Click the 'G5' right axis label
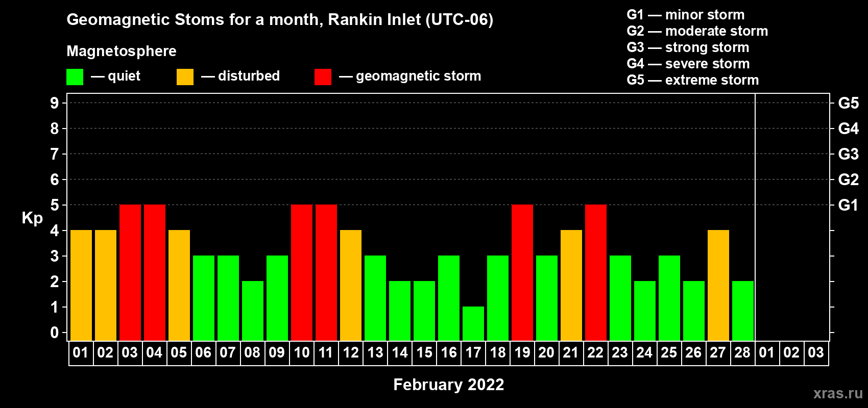Viewport: 868px width, 408px height. 849,103
